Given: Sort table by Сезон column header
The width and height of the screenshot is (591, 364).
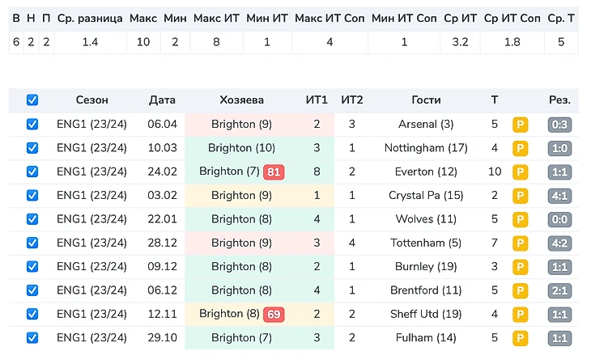Looking at the screenshot, I should click(91, 100).
